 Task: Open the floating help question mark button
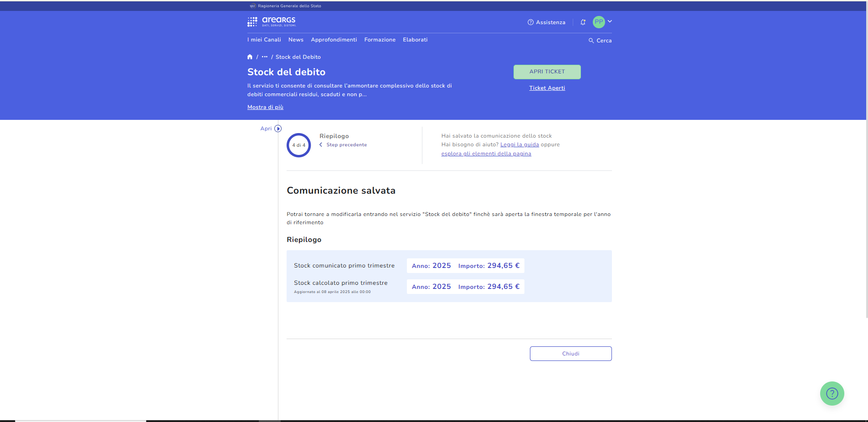coord(832,393)
